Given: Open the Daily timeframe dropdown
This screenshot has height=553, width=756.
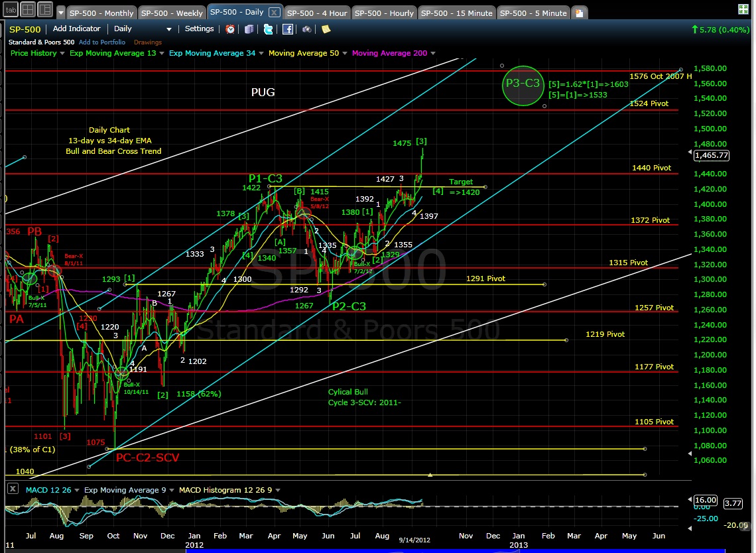Looking at the screenshot, I should [x=142, y=29].
